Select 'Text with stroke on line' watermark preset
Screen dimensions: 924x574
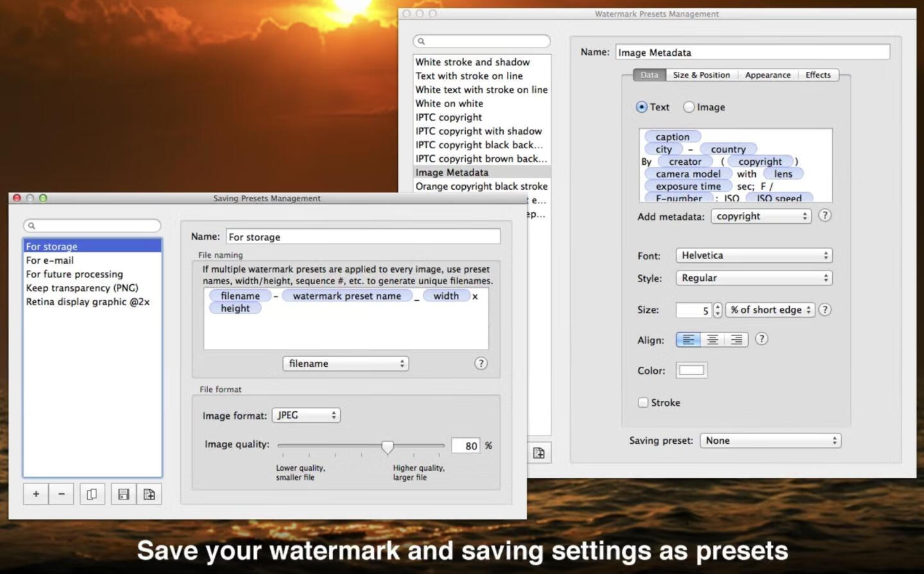pos(482,76)
